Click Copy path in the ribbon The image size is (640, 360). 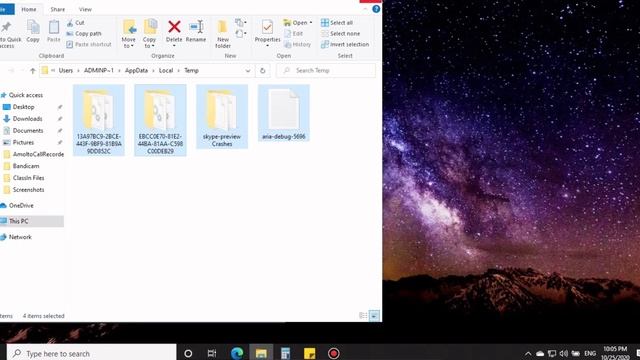(x=84, y=33)
